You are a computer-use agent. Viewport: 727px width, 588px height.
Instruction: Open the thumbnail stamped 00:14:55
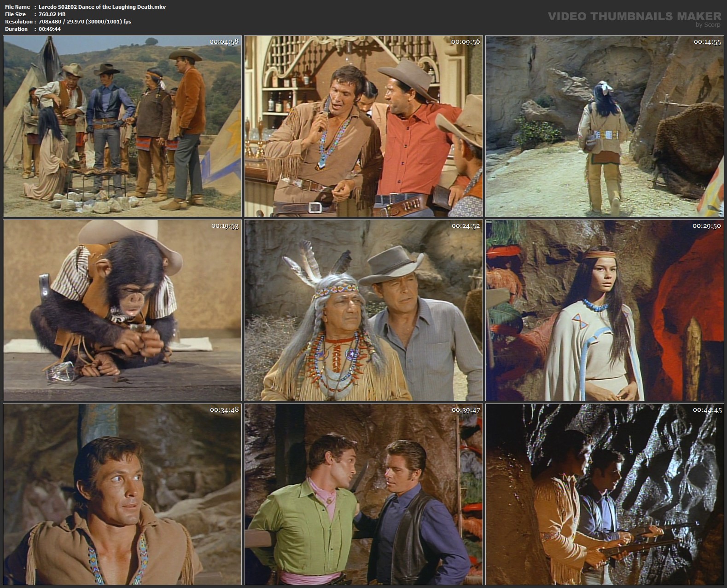[605, 126]
